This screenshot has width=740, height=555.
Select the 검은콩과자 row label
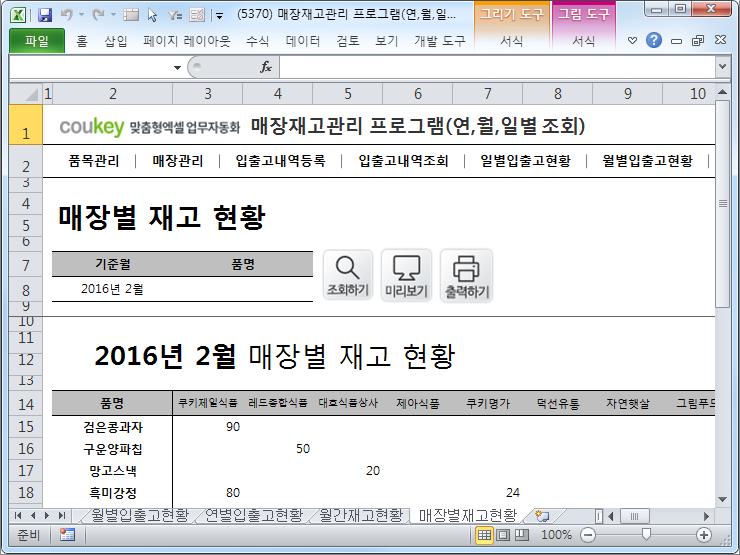click(x=112, y=427)
